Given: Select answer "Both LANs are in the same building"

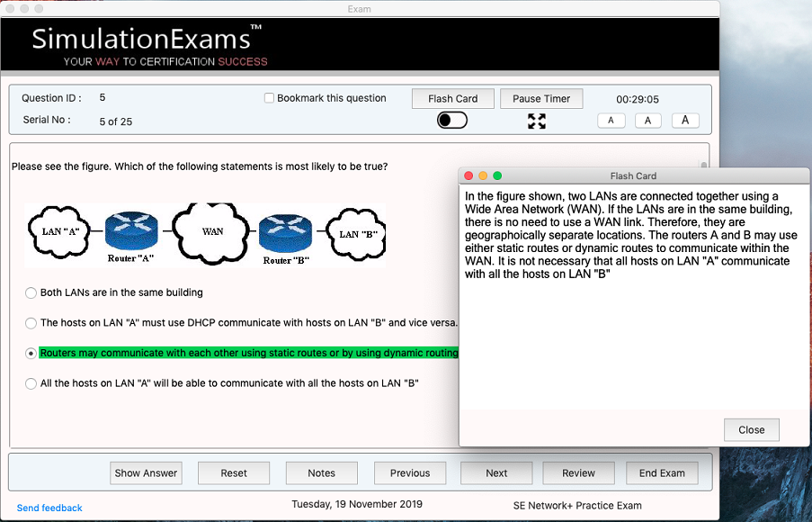Looking at the screenshot, I should [x=30, y=292].
